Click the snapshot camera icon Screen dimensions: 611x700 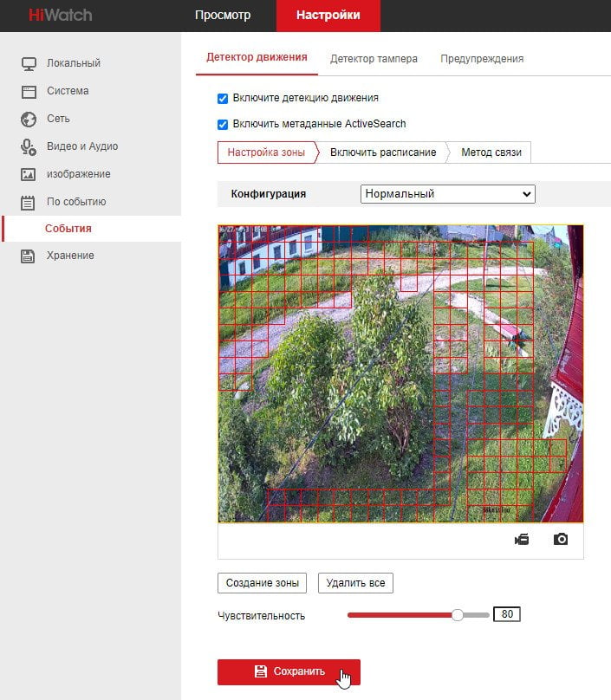click(x=561, y=539)
